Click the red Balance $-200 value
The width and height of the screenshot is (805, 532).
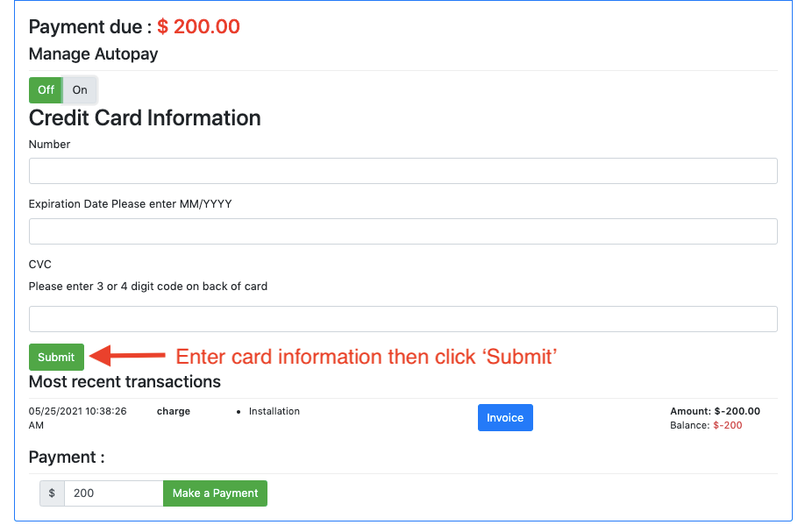[x=727, y=426]
